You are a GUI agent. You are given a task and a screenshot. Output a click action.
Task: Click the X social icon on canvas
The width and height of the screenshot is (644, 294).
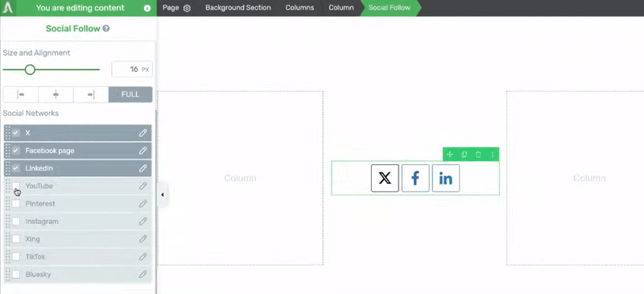pyautogui.click(x=385, y=178)
